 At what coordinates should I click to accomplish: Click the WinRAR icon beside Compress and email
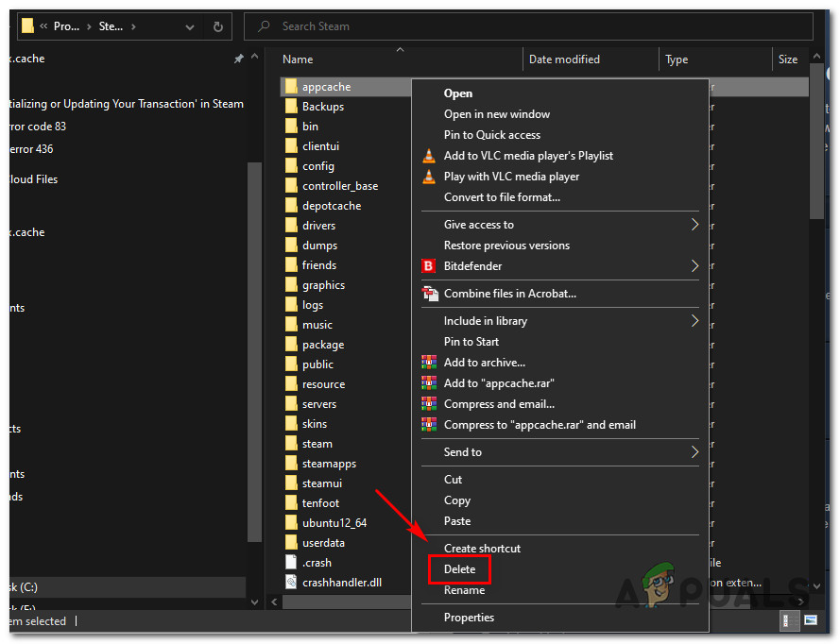coord(430,404)
